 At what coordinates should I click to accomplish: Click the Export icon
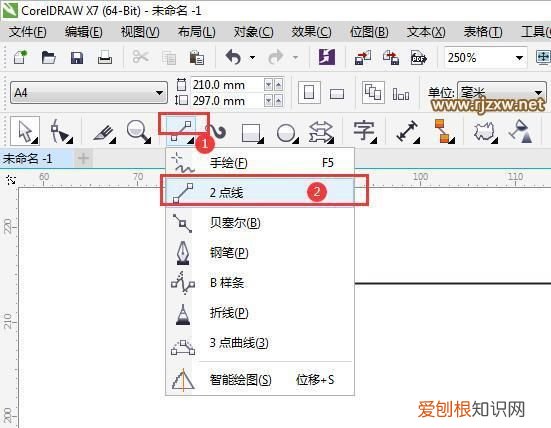coord(391,57)
